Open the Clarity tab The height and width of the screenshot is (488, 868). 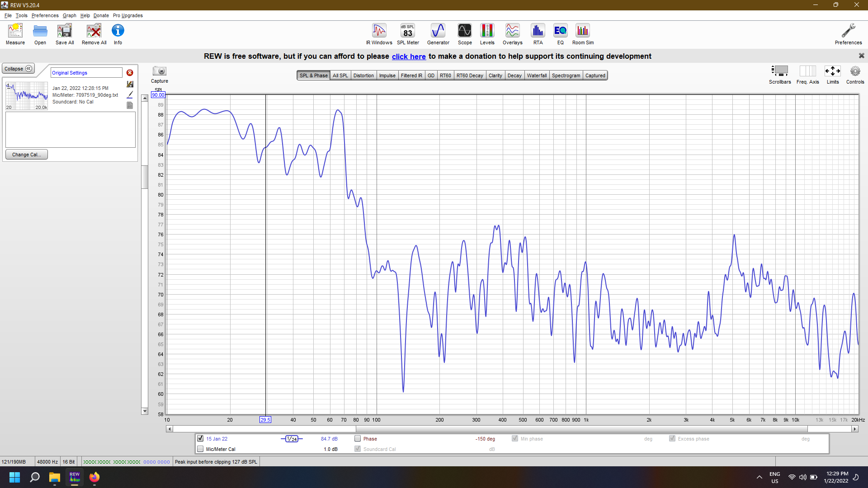(495, 75)
